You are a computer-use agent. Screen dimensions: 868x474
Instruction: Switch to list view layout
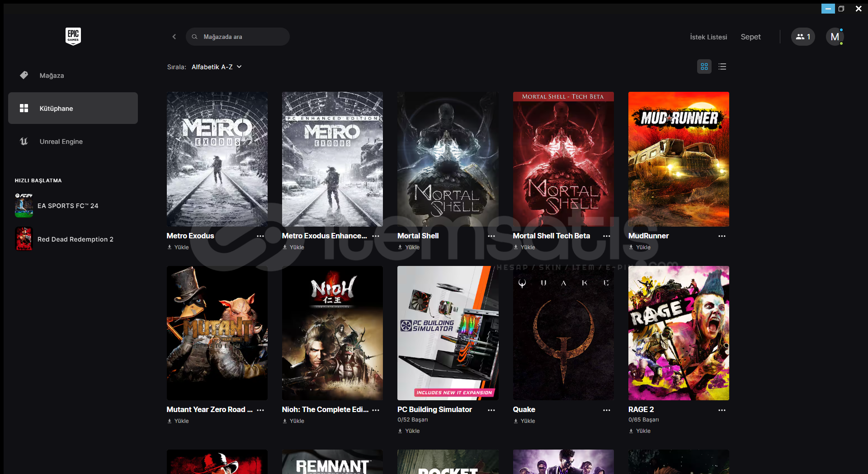722,66
